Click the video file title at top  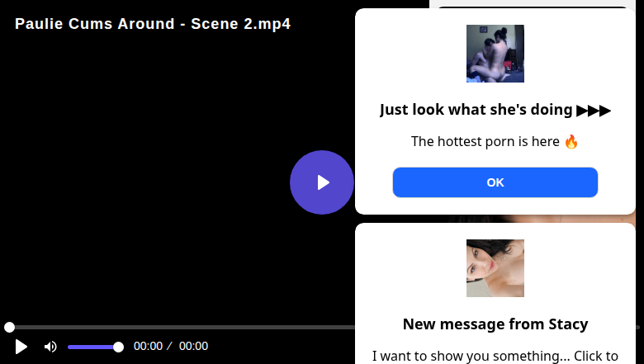153,23
